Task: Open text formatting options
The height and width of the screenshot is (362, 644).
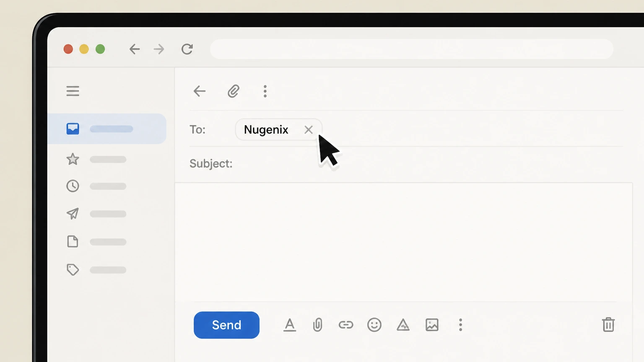Action: tap(290, 325)
